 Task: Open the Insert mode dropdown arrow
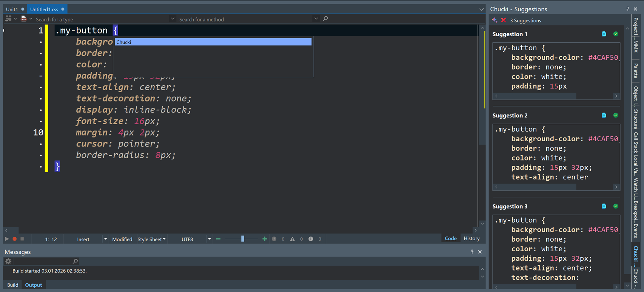(105, 239)
